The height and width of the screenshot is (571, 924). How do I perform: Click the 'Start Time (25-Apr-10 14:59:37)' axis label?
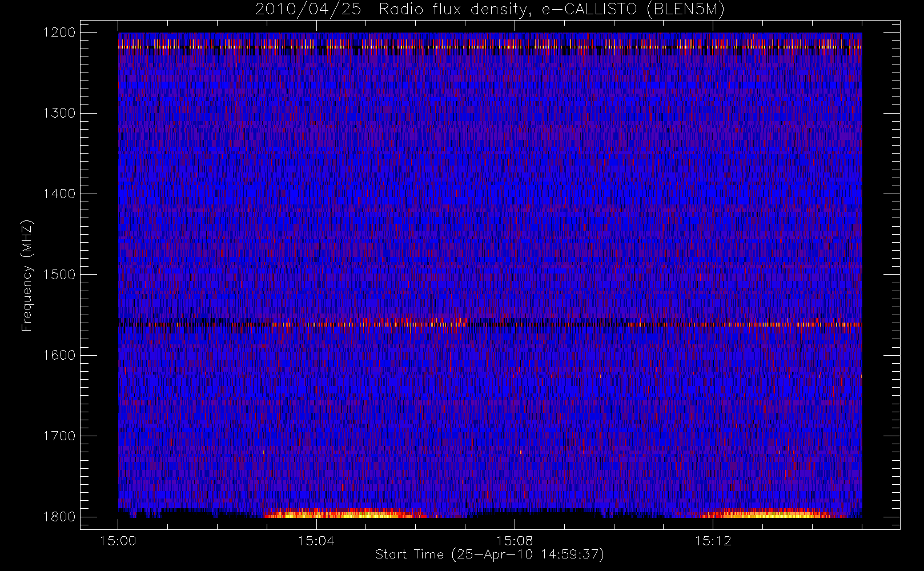(489, 554)
